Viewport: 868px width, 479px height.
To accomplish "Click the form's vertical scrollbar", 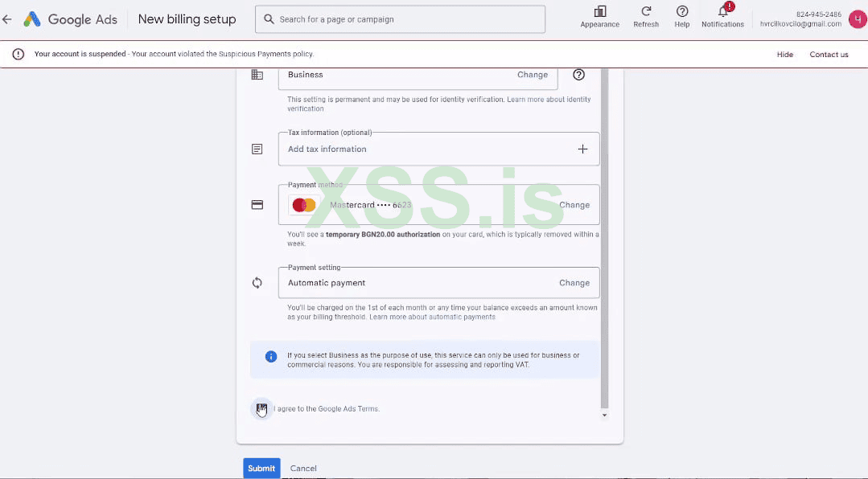I will [x=604, y=238].
